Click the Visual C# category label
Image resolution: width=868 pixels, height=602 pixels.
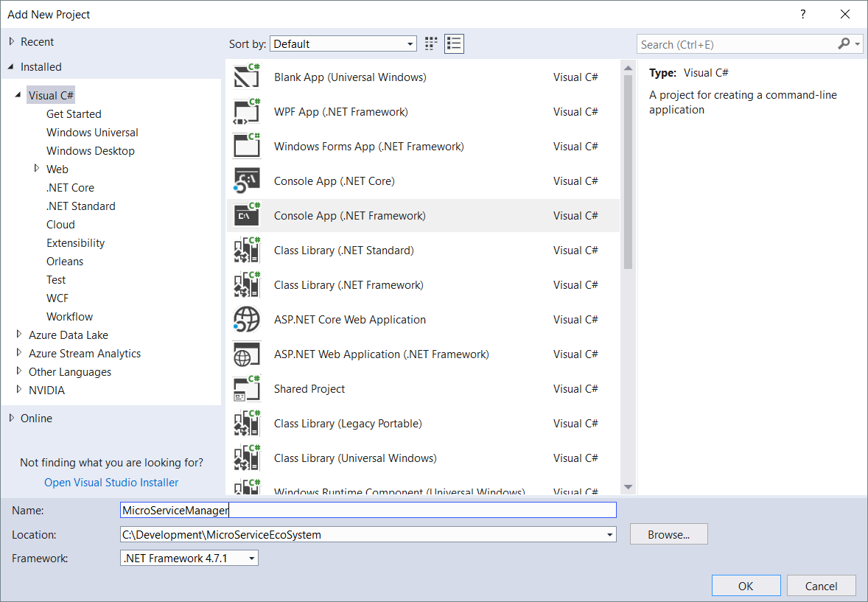51,95
